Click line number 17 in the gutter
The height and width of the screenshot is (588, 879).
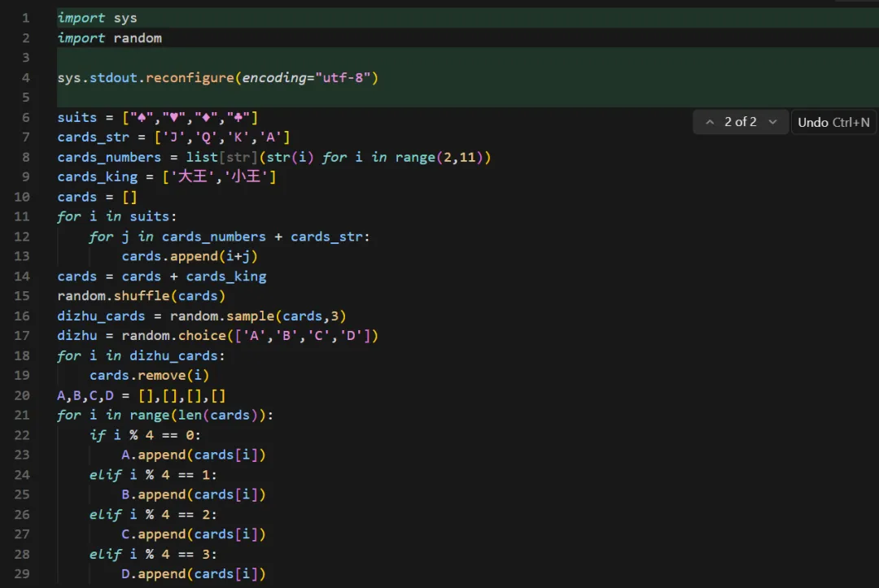(22, 335)
